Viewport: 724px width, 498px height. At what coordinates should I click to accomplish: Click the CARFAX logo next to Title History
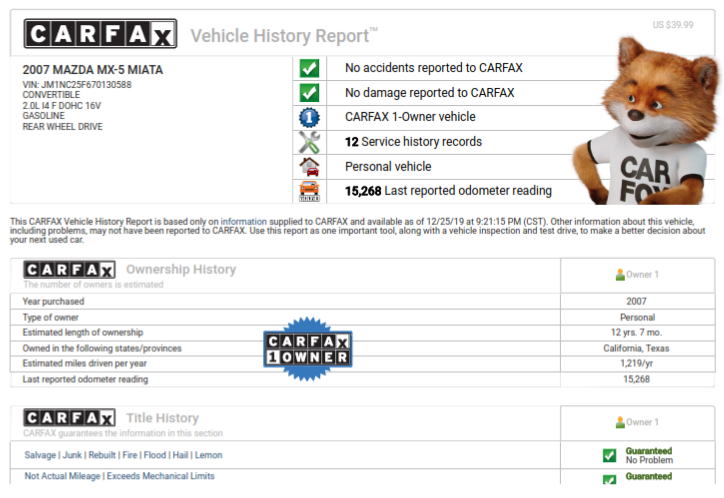(x=69, y=418)
